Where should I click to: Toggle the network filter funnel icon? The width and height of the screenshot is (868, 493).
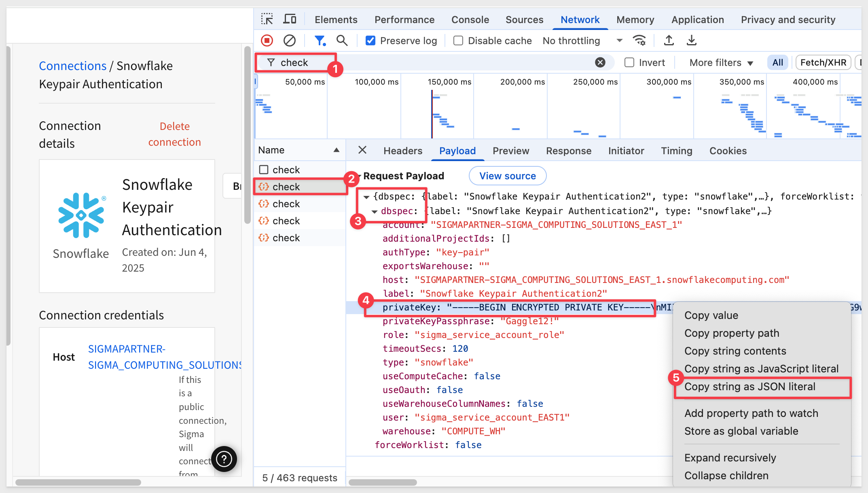[320, 40]
